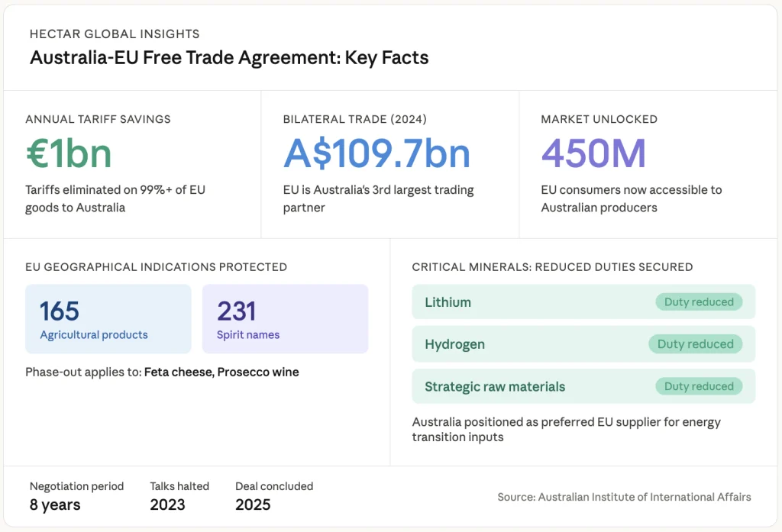Click the 'Agricultural products' caption
The image size is (782, 532).
(x=94, y=334)
